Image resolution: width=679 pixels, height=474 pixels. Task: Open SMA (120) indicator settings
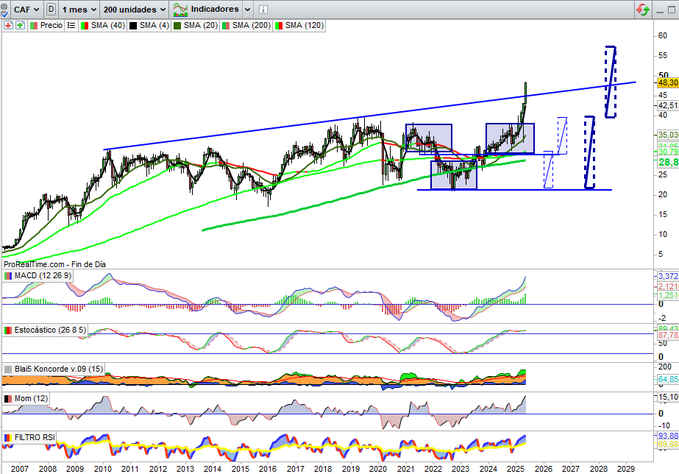(x=304, y=26)
